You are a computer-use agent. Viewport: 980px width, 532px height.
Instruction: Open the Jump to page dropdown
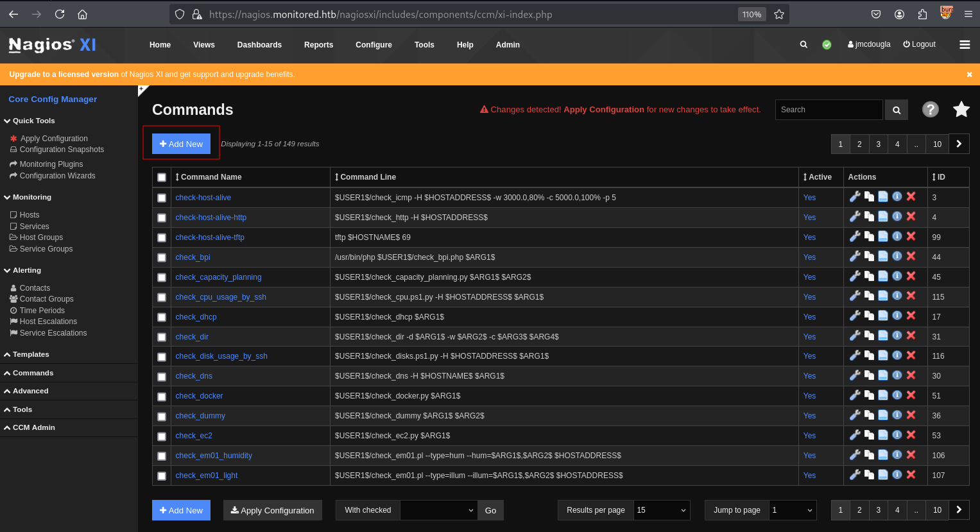792,510
